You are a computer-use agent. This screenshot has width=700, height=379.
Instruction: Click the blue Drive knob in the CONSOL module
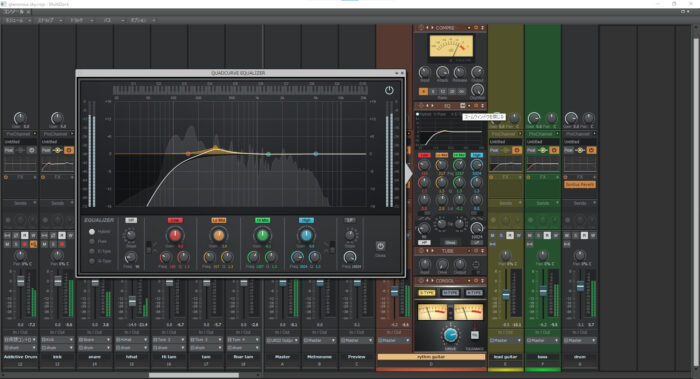click(x=450, y=334)
